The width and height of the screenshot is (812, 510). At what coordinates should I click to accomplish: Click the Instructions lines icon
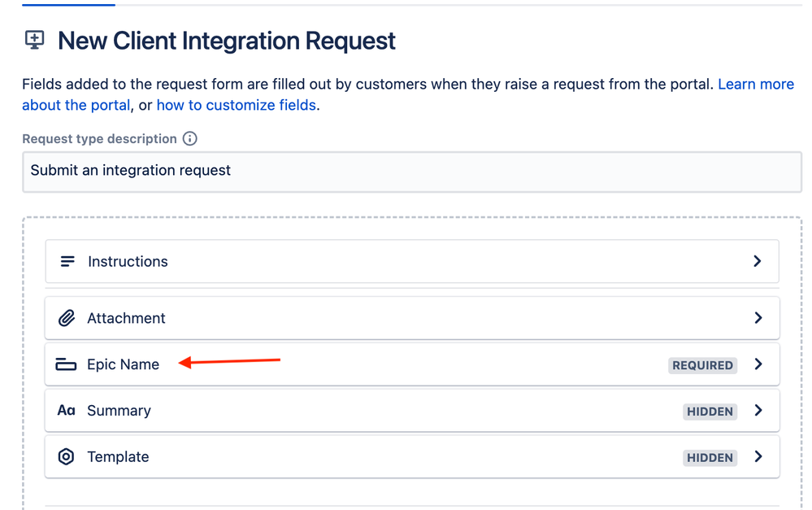pos(67,261)
